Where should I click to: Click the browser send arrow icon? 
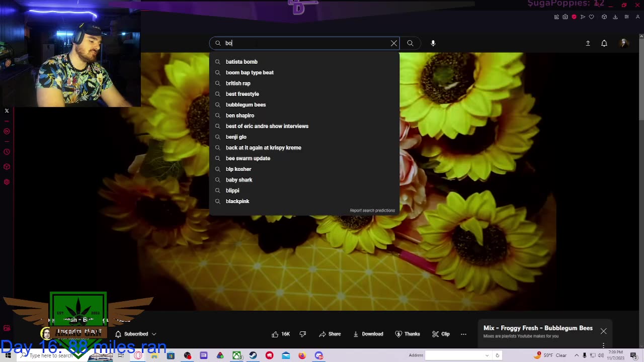click(x=583, y=17)
